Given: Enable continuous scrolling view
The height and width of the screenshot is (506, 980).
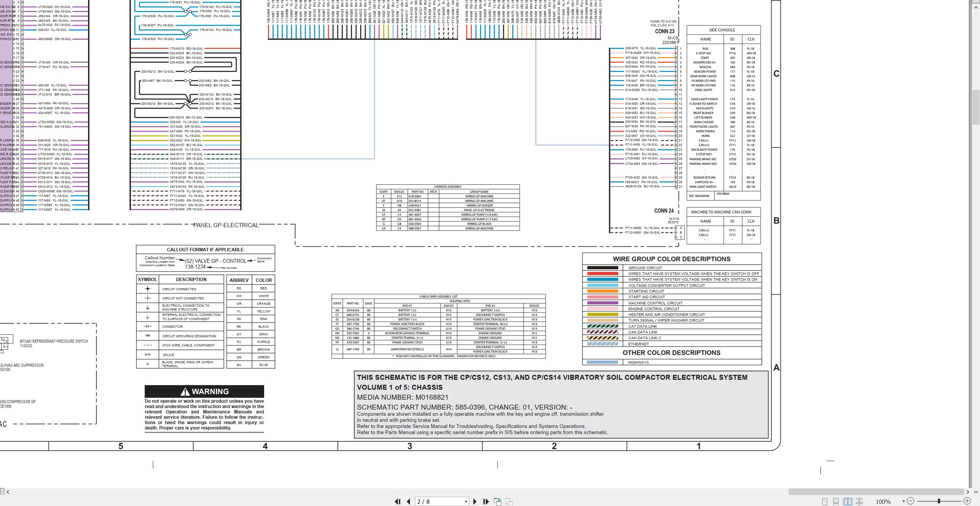Looking at the screenshot, I should coord(836,501).
